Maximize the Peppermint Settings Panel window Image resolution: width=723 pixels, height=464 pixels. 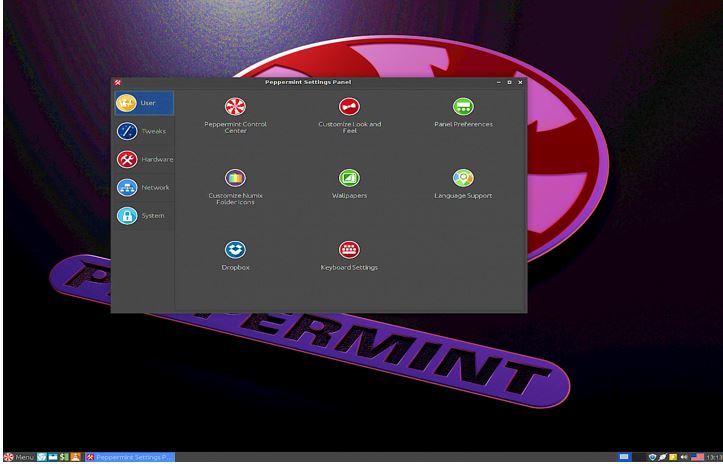510,82
